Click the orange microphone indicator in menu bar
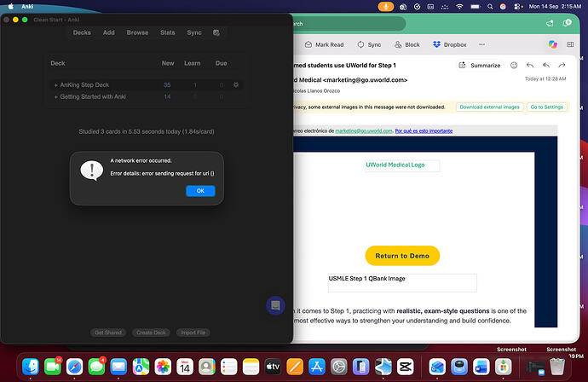This screenshot has height=382, width=588. 385,6
